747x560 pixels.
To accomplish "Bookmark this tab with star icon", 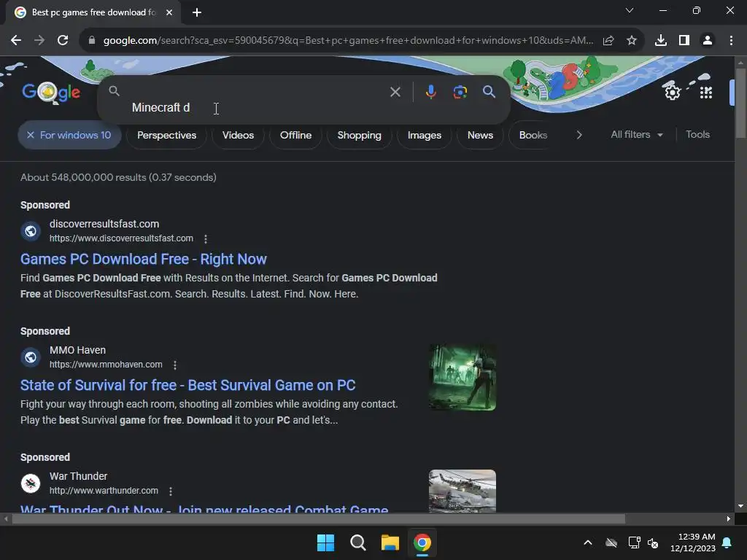I will [x=632, y=41].
